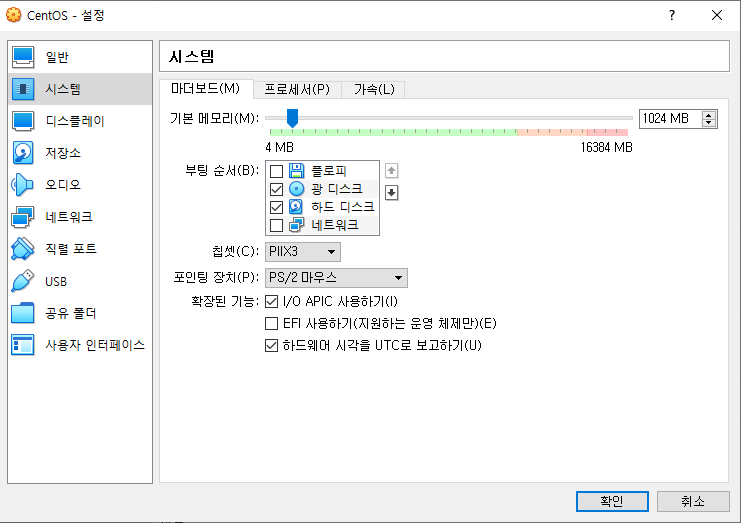Uncheck the 하드 디스크 boot checkbox
The image size is (741, 523).
coord(276,207)
